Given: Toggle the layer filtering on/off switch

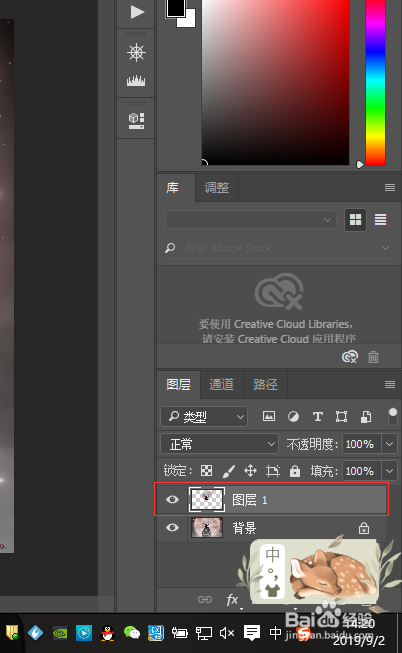Looking at the screenshot, I should pos(392,416).
